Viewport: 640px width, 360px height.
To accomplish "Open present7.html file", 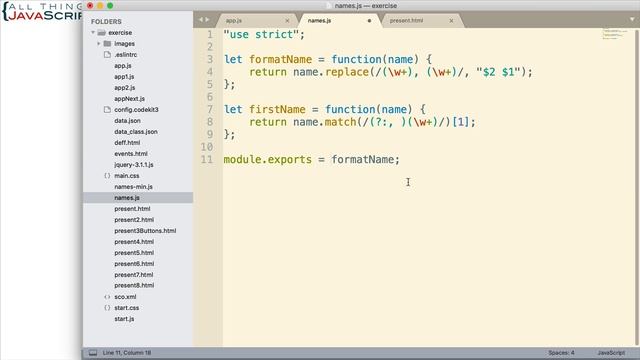I will coord(134,275).
